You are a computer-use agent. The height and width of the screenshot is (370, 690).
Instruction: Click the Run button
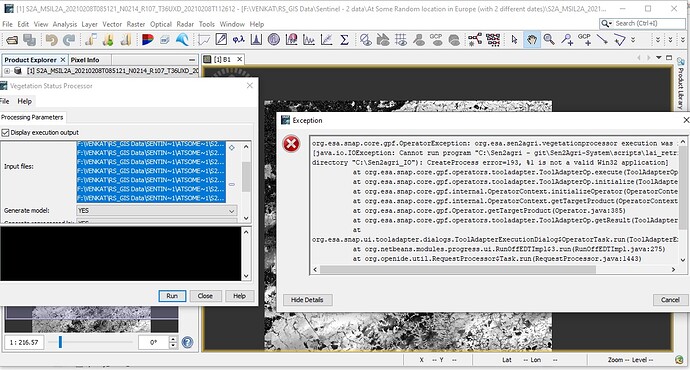point(172,296)
